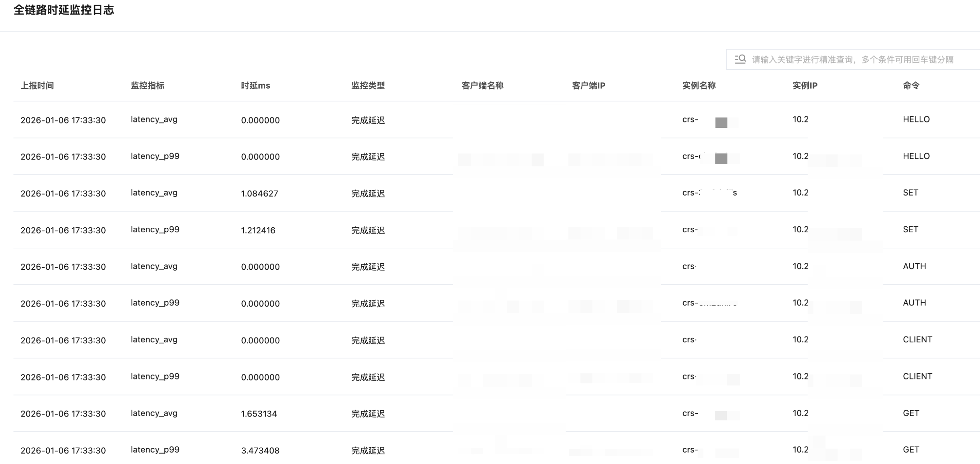Click the 监控类型 column header
This screenshot has width=980, height=464.
pyautogui.click(x=367, y=85)
